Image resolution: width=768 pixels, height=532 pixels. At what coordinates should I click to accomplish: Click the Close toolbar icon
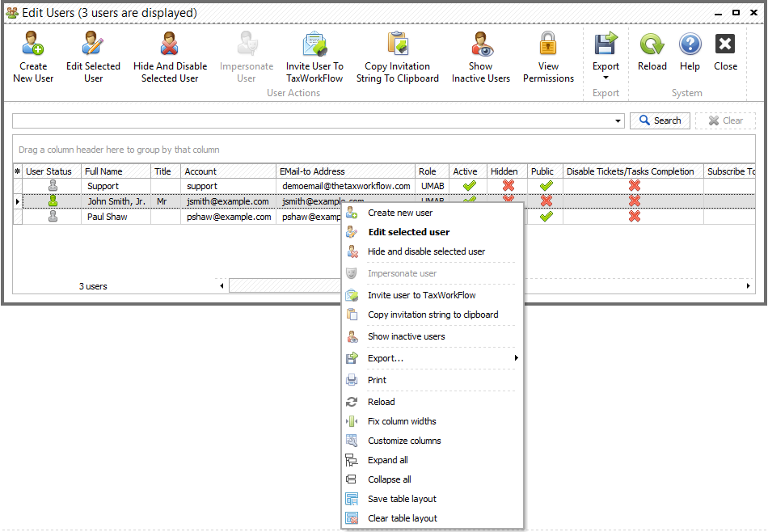coord(725,44)
